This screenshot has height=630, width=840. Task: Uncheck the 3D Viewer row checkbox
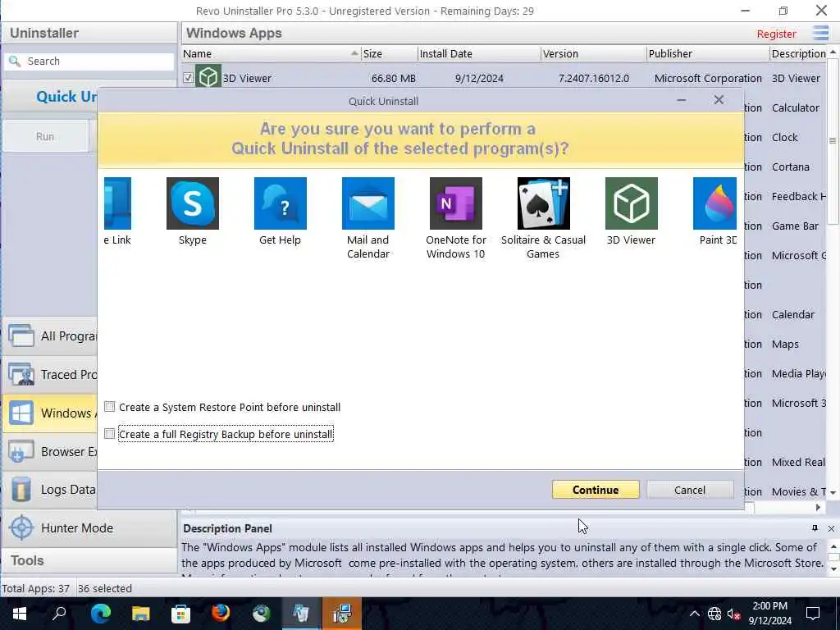(x=188, y=78)
